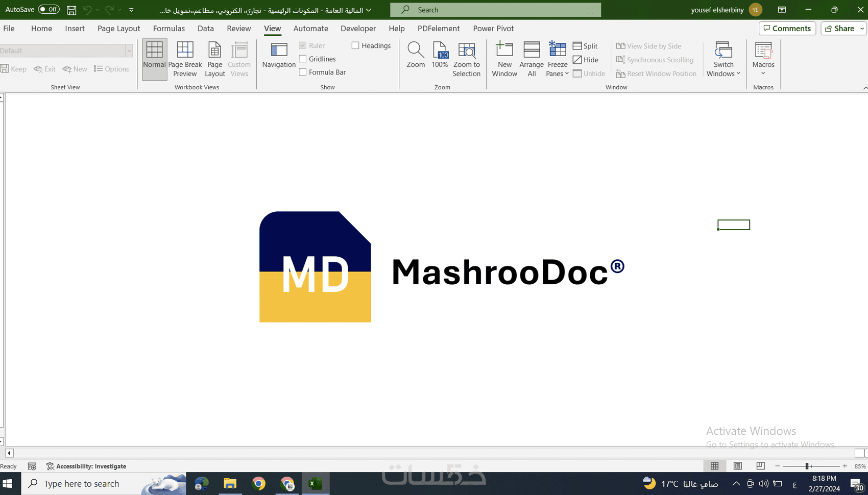The height and width of the screenshot is (495, 868).
Task: Open the Help tab
Action: [396, 29]
